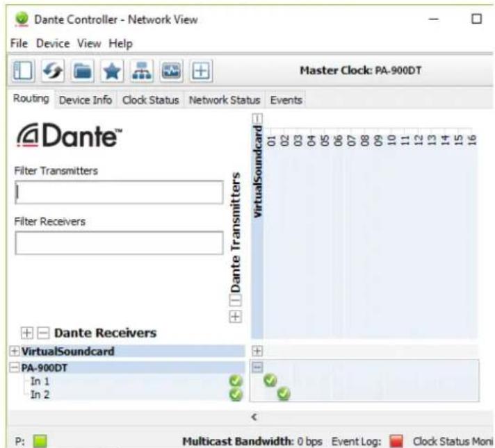This screenshot has height=448, width=495.
Task: Click the star favorites toolbar icon
Action: point(112,70)
